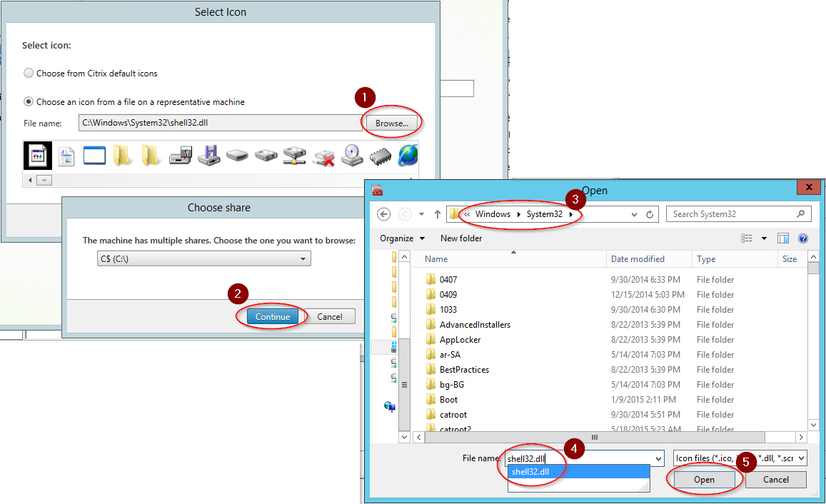Expand the Organize dropdown menu
The image size is (826, 504).
[x=402, y=238]
